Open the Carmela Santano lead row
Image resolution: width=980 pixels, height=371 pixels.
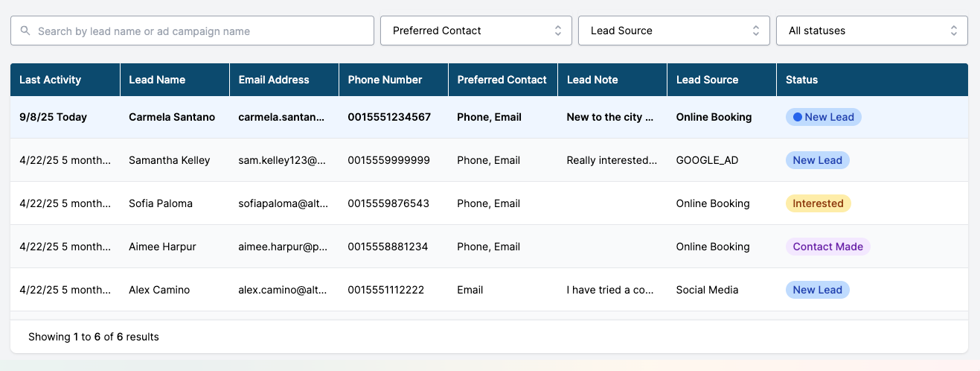[489, 117]
